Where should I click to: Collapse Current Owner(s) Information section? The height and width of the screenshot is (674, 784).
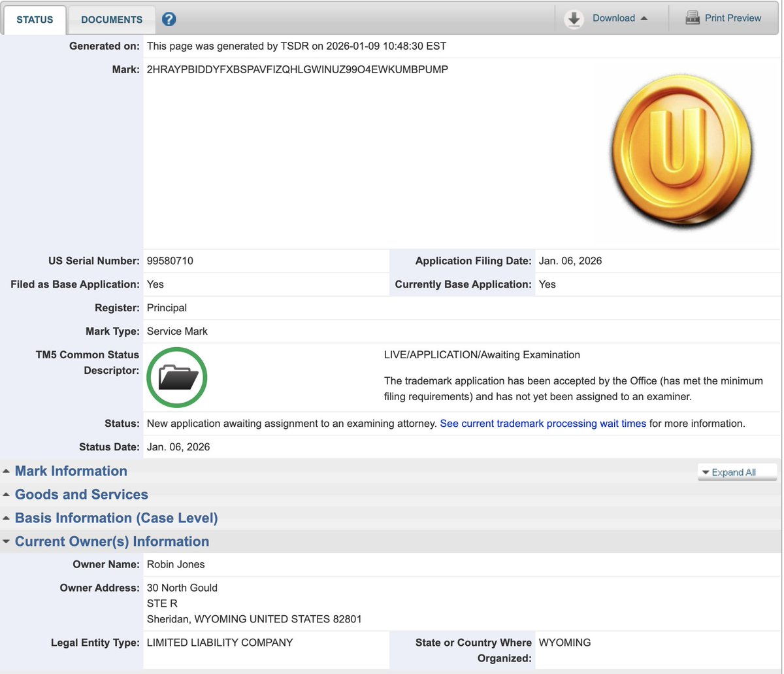click(112, 542)
